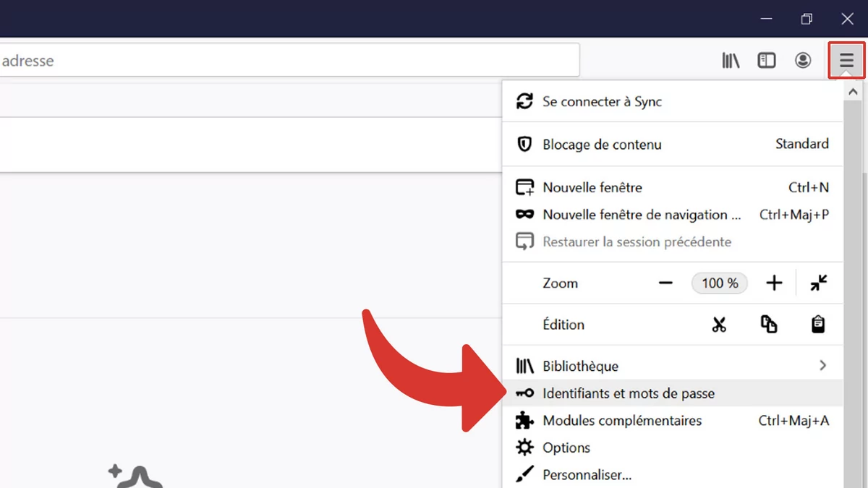Open the Options menu entry
868x488 pixels.
click(566, 448)
